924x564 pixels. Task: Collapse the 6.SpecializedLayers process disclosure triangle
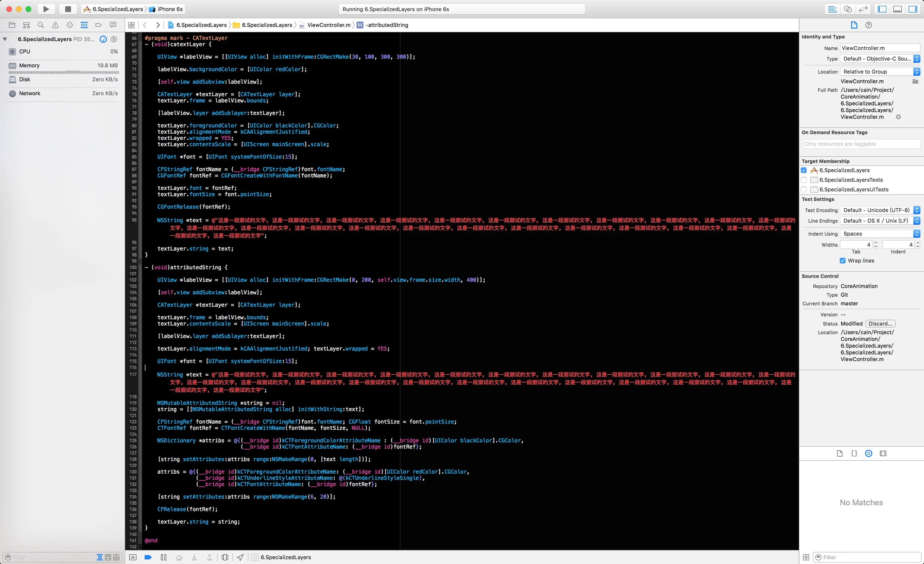click(x=5, y=39)
